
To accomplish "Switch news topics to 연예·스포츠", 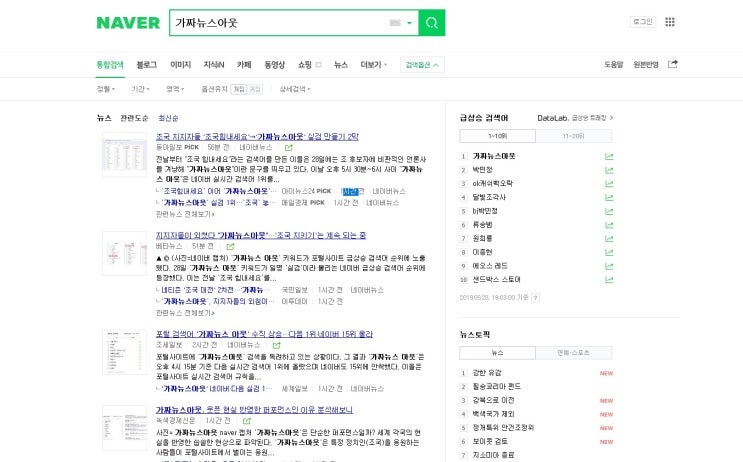I will pyautogui.click(x=574, y=353).
